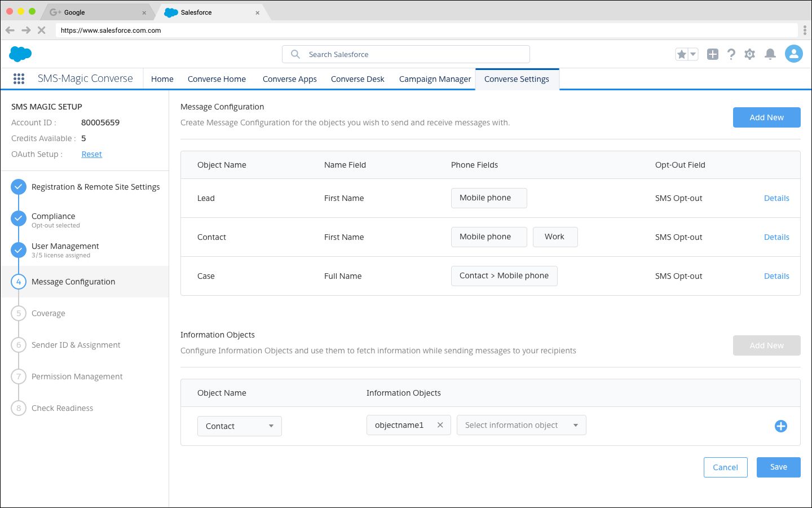Screen dimensions: 812x508
Task: Go back with the browser back arrow
Action: click(x=10, y=30)
